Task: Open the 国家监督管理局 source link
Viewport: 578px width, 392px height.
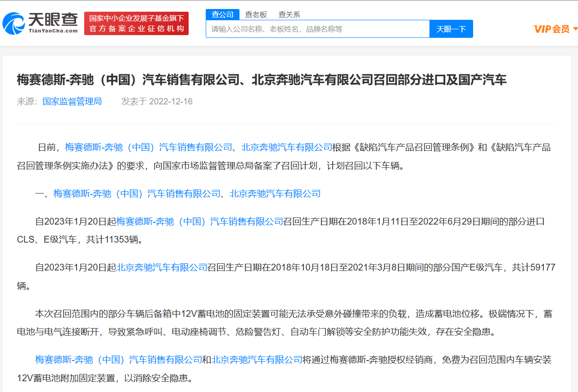Action: [x=72, y=101]
